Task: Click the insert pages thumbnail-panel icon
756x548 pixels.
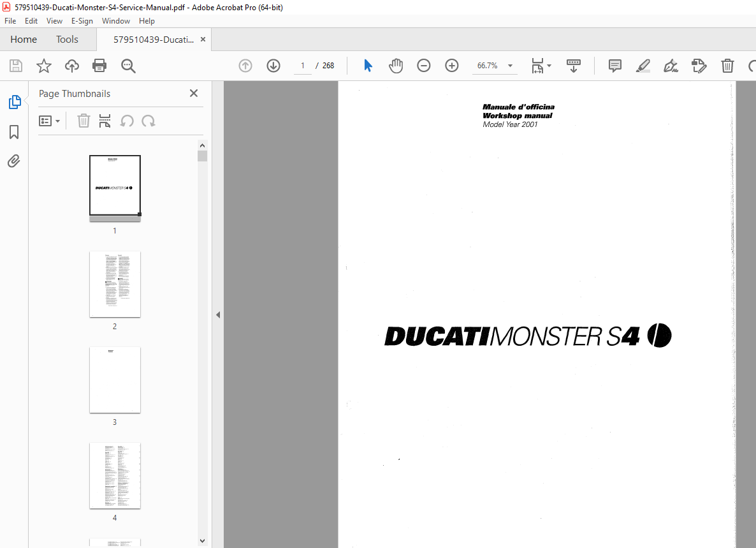Action: point(105,121)
